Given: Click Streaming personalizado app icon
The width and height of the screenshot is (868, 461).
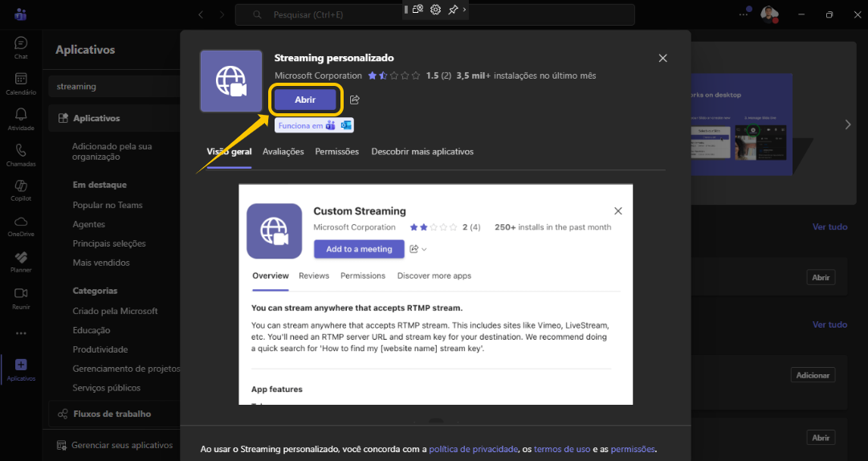Looking at the screenshot, I should coord(230,81).
